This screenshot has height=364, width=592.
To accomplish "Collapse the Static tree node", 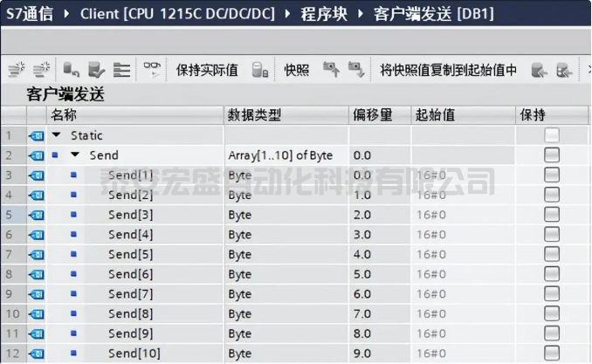I will tap(57, 135).
